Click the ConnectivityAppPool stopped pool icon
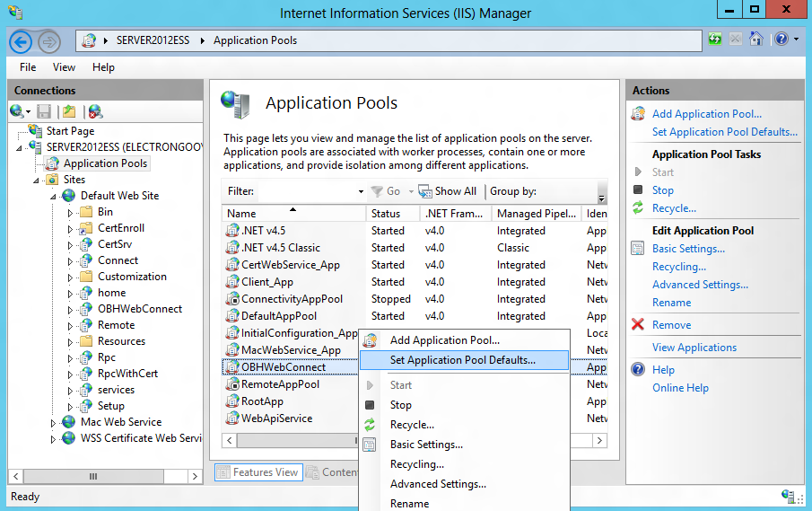The width and height of the screenshot is (812, 511). (x=232, y=299)
